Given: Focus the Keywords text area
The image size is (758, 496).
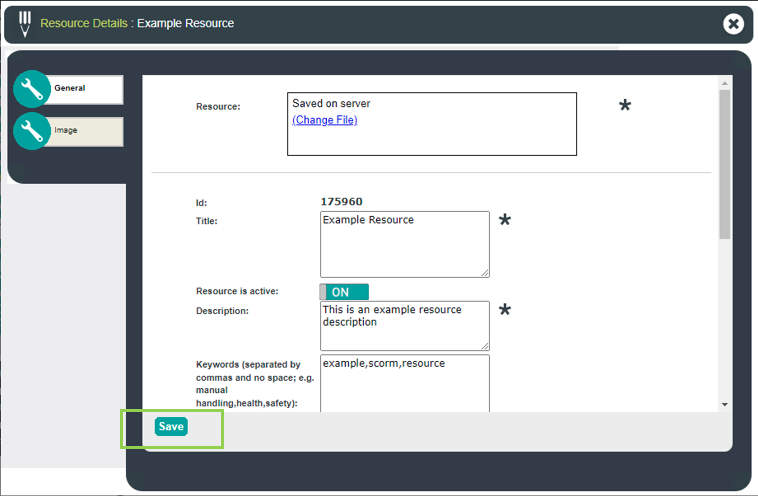Looking at the screenshot, I should click(405, 383).
